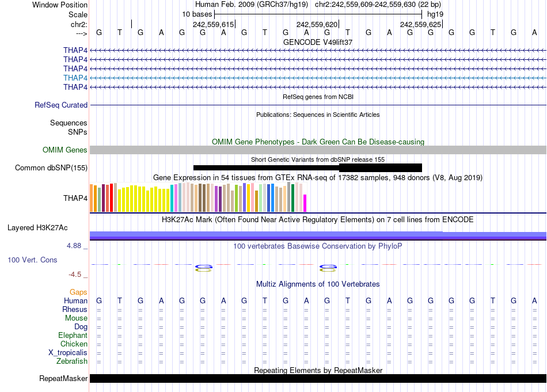
Task: Click the chr2: ruler label
Action: click(x=79, y=24)
